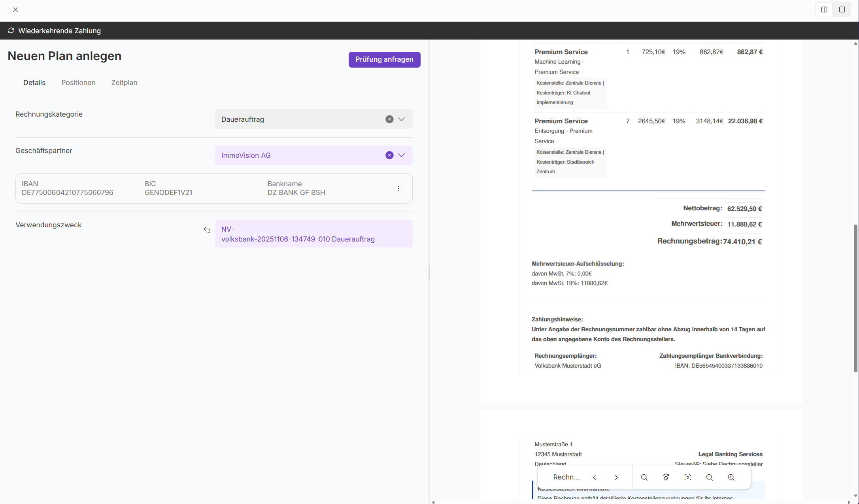The width and height of the screenshot is (859, 504).
Task: Switch to split view layout
Action: tap(824, 9)
